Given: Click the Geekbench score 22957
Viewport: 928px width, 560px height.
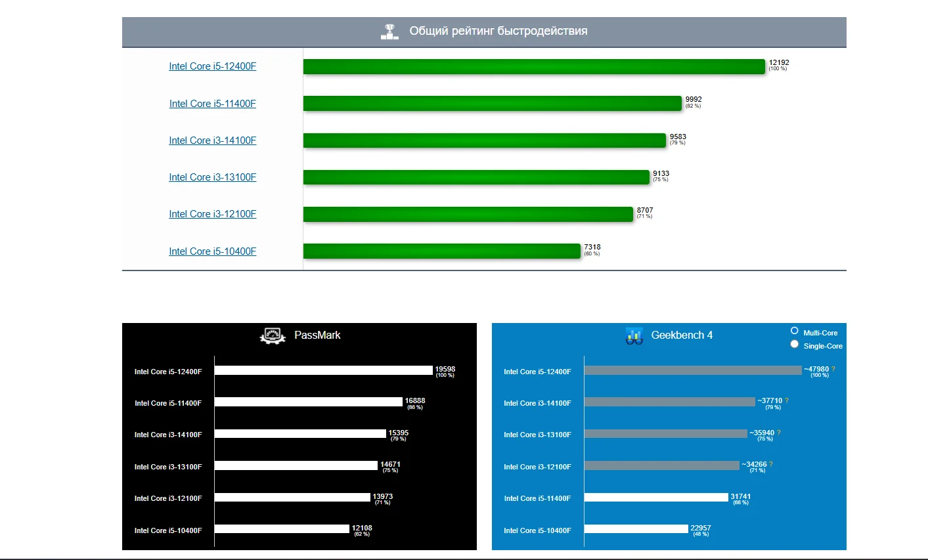Looking at the screenshot, I should tap(701, 528).
